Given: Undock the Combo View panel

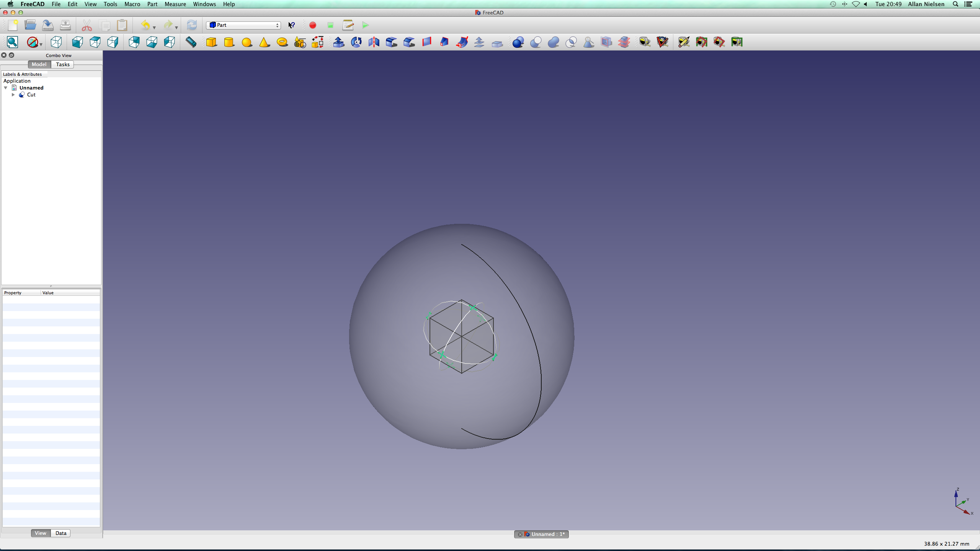Looking at the screenshot, I should tap(11, 55).
